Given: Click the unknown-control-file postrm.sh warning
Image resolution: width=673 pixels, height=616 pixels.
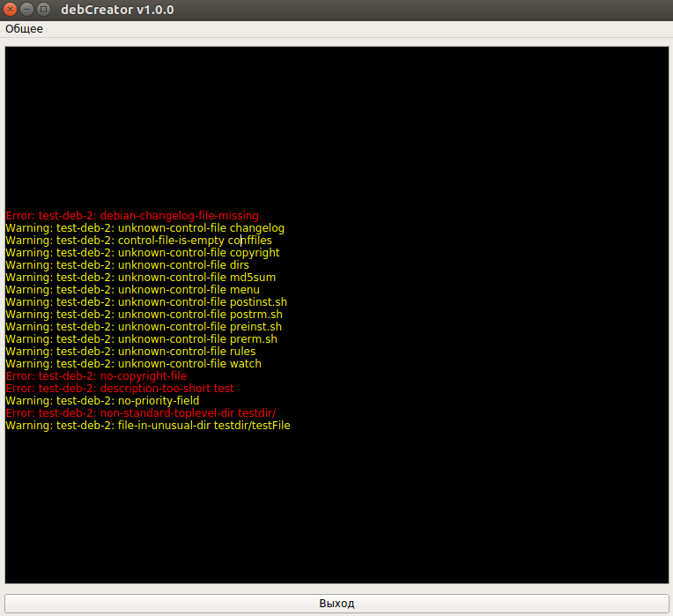Looking at the screenshot, I should (x=144, y=315).
